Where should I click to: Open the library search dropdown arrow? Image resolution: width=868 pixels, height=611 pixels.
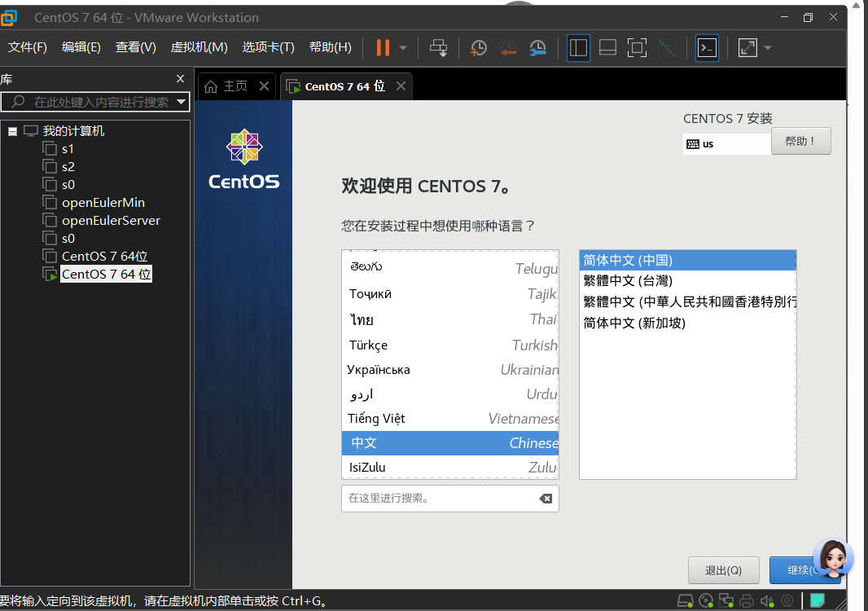pyautogui.click(x=181, y=102)
